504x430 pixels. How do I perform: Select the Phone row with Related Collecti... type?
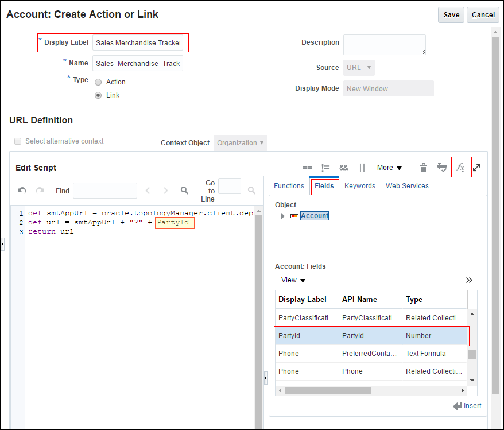pos(371,371)
